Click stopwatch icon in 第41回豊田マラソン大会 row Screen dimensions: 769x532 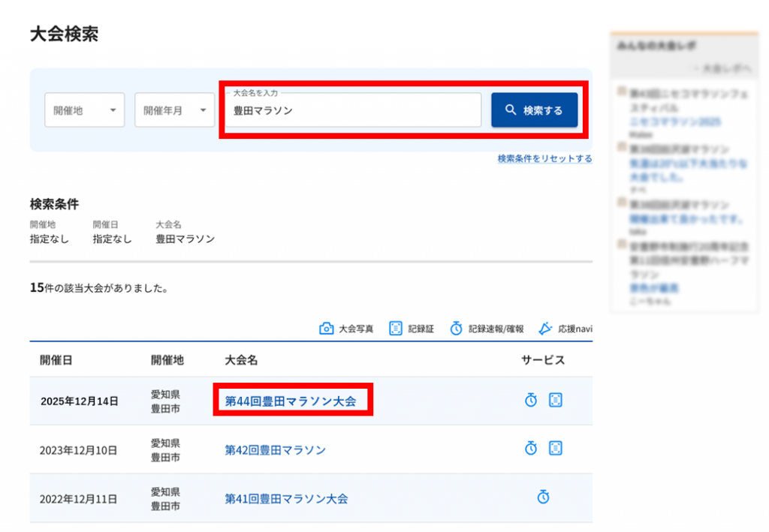point(544,497)
